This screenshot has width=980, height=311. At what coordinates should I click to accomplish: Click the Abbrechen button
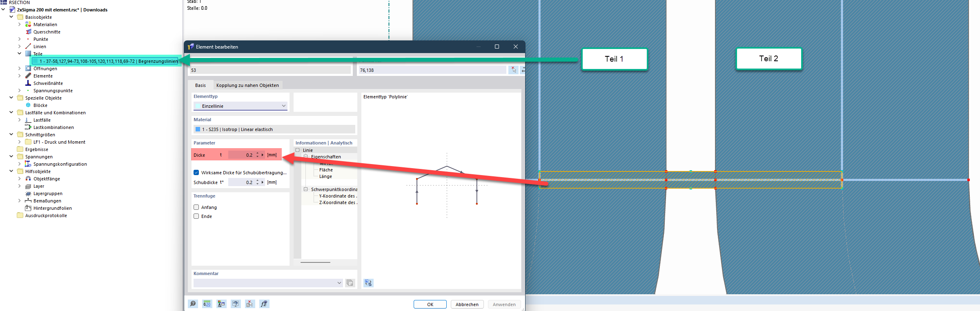467,304
